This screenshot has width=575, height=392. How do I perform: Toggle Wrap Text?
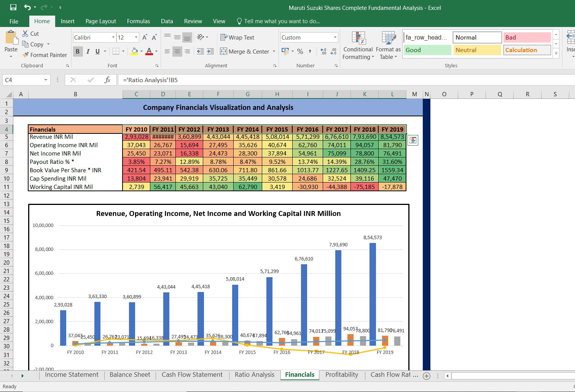pyautogui.click(x=237, y=37)
